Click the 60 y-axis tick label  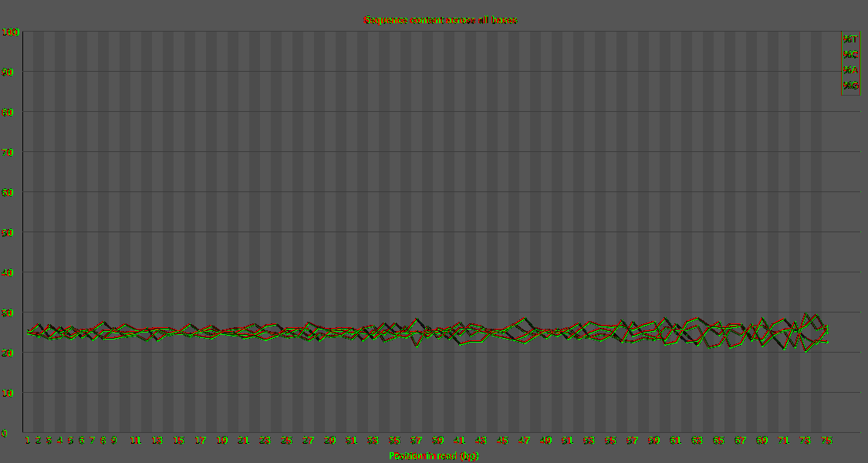click(x=7, y=192)
